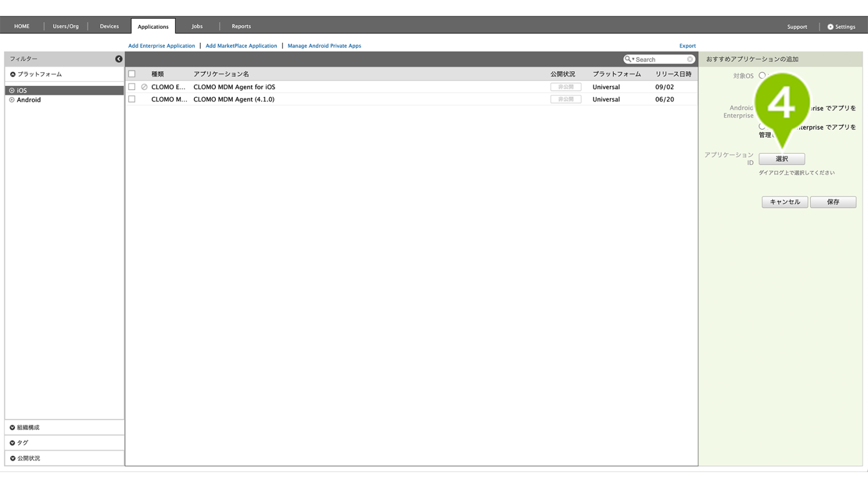This screenshot has height=488, width=868.
Task: Click the magnifier icon in search box
Action: pyautogui.click(x=628, y=59)
